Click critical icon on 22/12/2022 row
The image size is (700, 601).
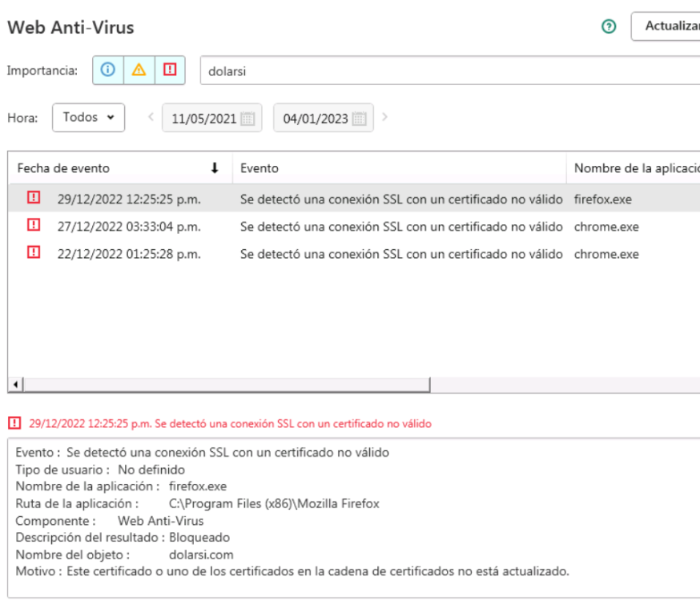pyautogui.click(x=34, y=252)
